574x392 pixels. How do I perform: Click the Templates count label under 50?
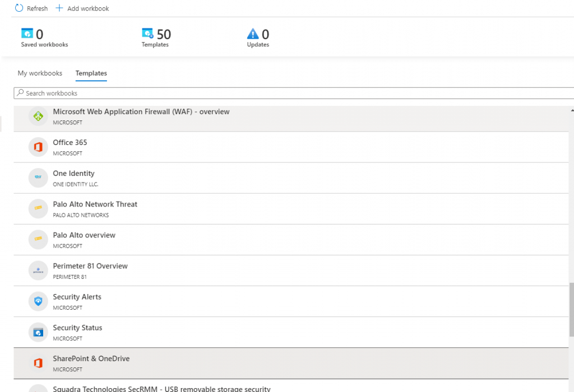[155, 44]
